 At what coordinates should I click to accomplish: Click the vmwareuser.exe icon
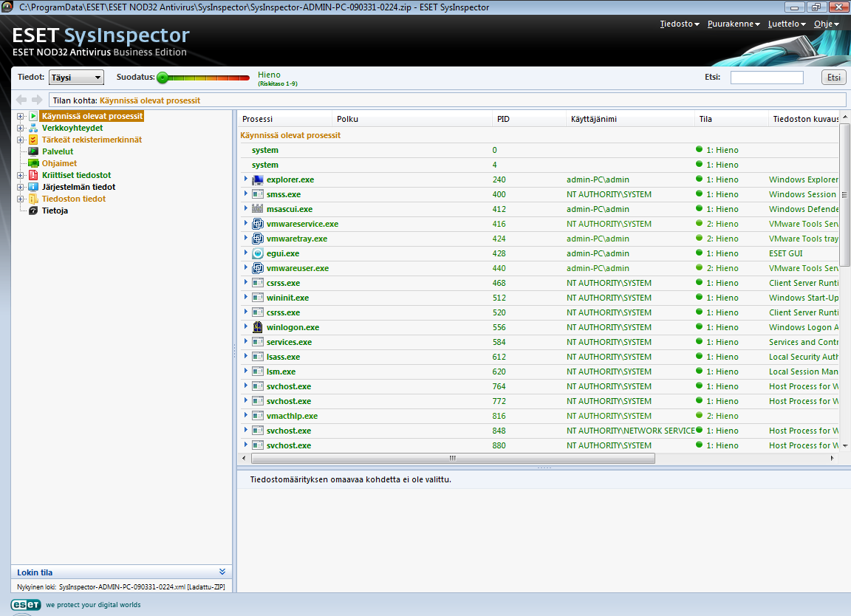coord(258,268)
